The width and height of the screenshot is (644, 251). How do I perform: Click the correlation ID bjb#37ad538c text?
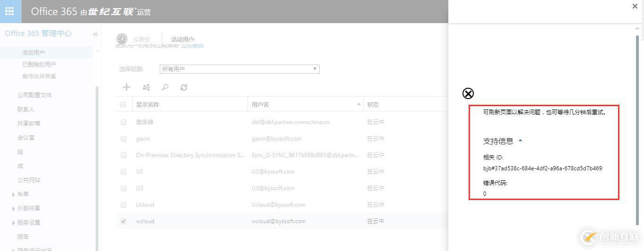(x=543, y=168)
